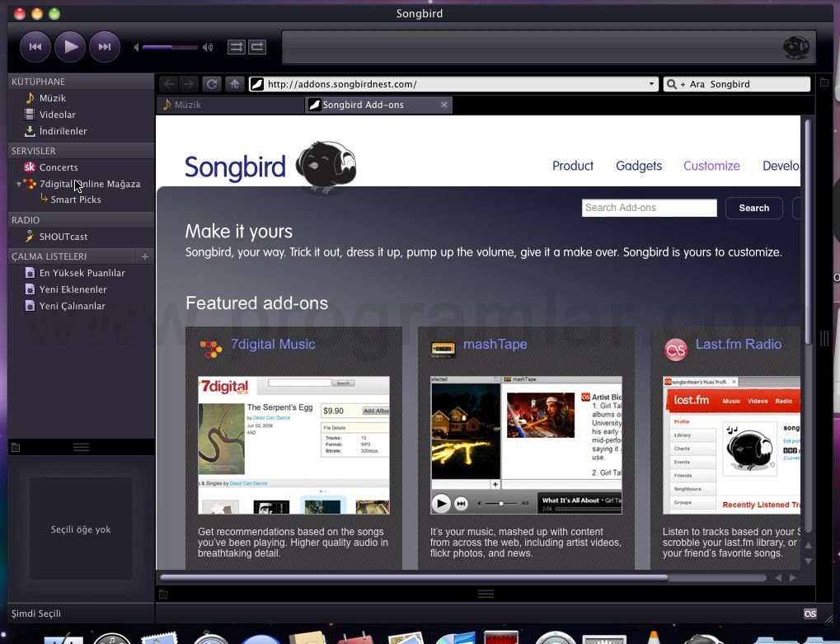
Task: Add a new playlist with plus button
Action: click(144, 256)
